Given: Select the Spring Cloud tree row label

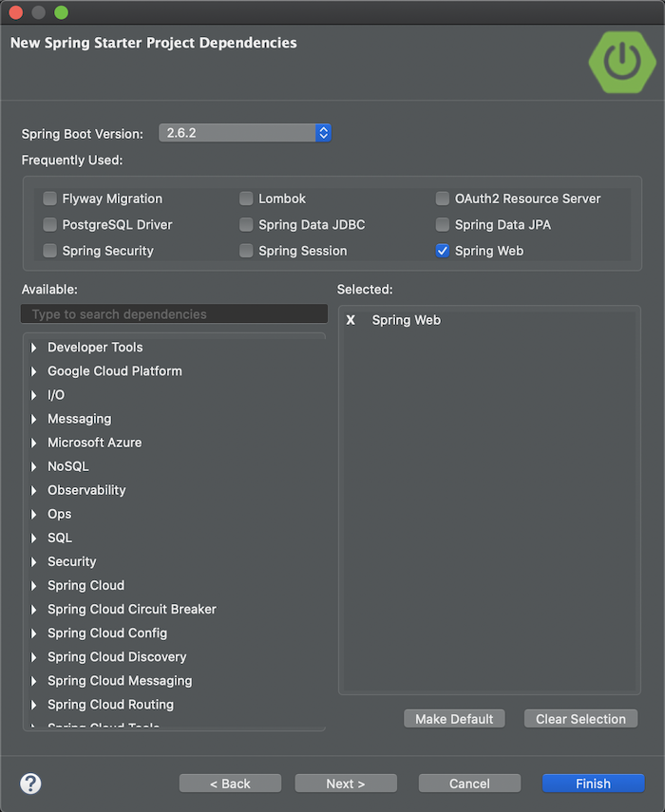Looking at the screenshot, I should (85, 586).
